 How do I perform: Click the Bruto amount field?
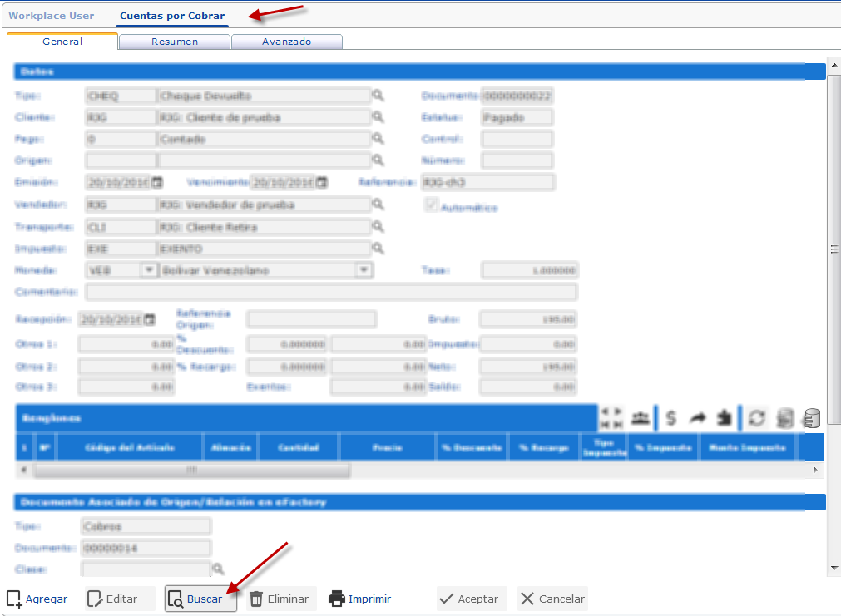(528, 319)
